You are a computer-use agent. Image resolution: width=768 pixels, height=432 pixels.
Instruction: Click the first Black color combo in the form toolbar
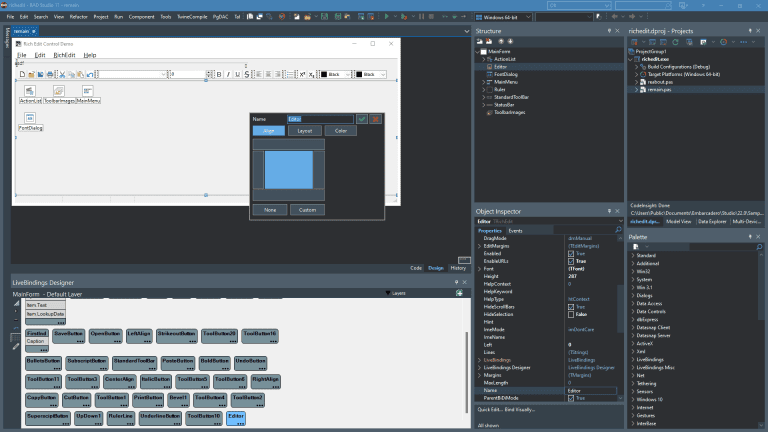click(x=336, y=74)
